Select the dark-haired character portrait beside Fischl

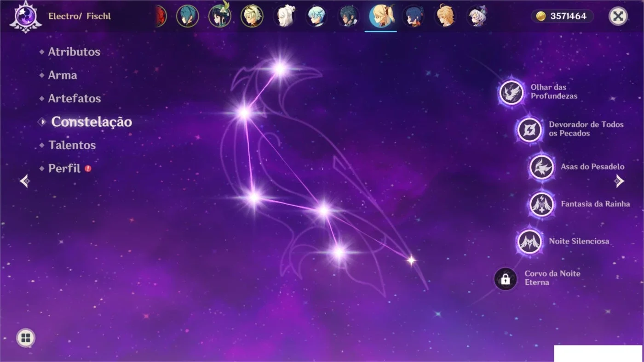pos(349,16)
